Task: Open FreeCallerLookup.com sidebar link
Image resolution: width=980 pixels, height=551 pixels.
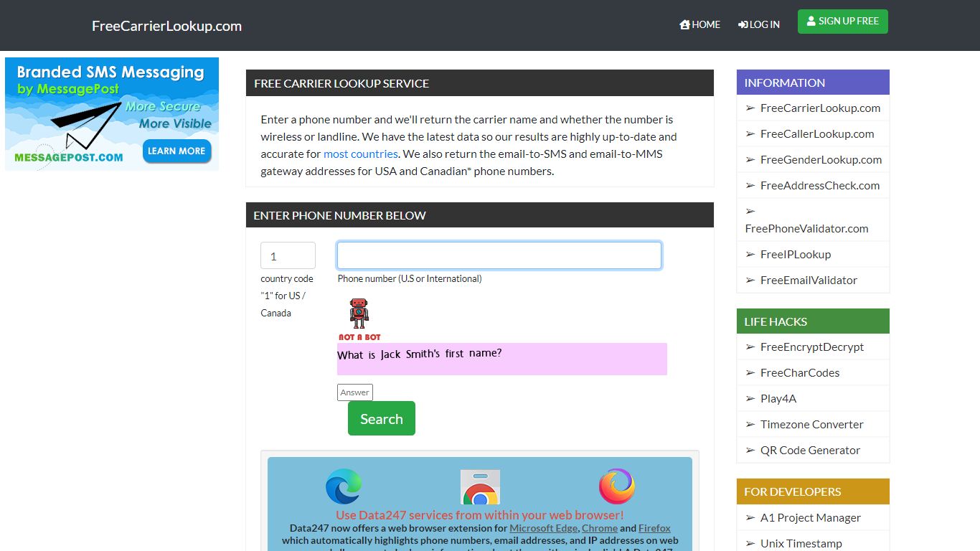Action: (x=817, y=134)
